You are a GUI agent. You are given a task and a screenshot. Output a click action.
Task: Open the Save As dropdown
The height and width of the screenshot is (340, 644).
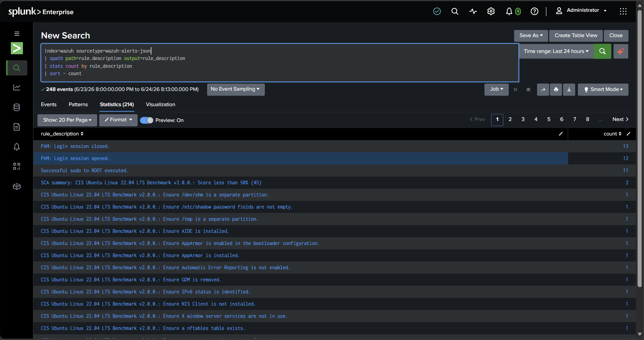tap(531, 35)
